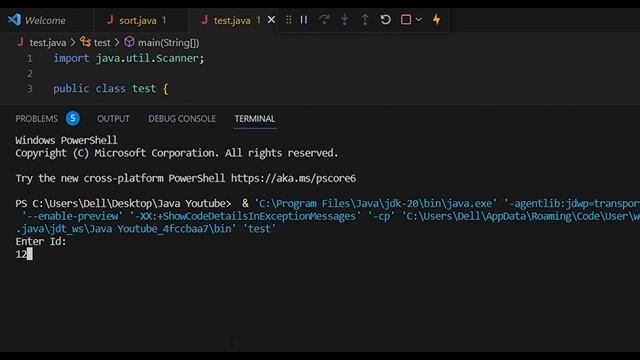The image size is (640, 360).
Task: Open the dropdown next to Stop button
Action: pos(419,20)
